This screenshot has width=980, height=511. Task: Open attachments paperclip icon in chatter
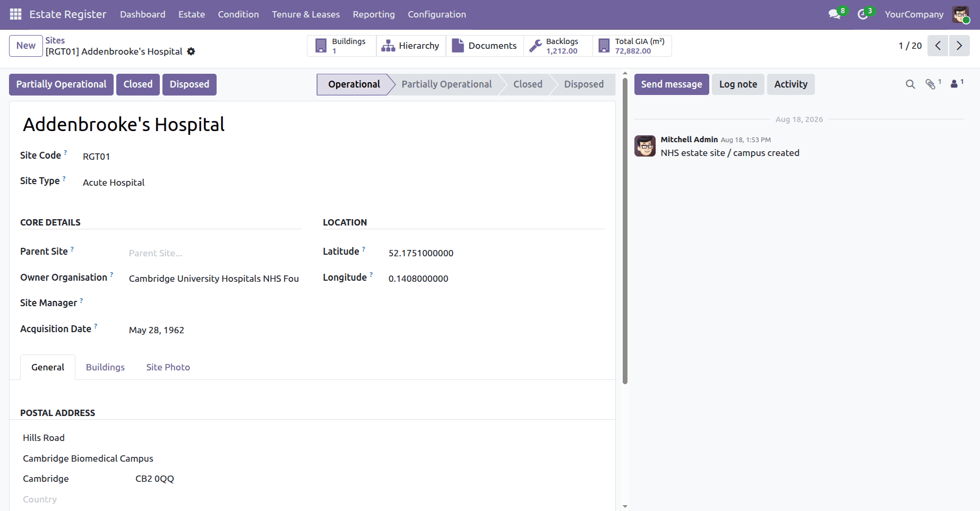tap(931, 84)
